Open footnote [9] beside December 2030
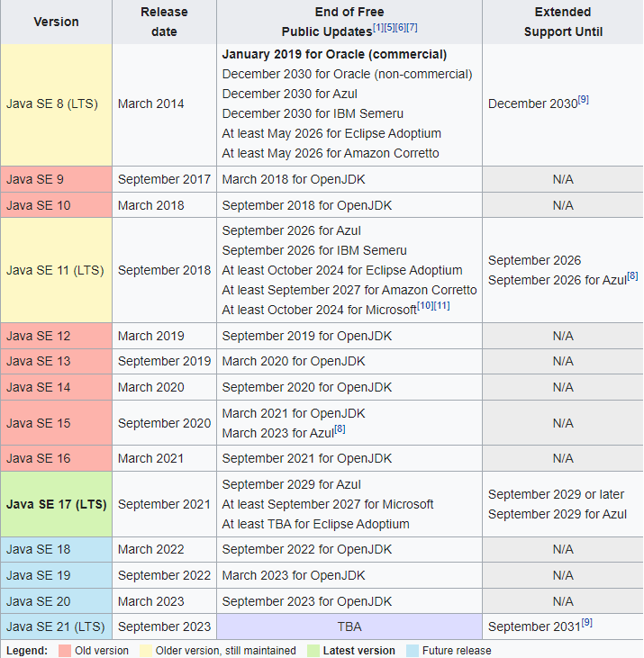Viewport: 644px width, 658px height. coord(584,99)
